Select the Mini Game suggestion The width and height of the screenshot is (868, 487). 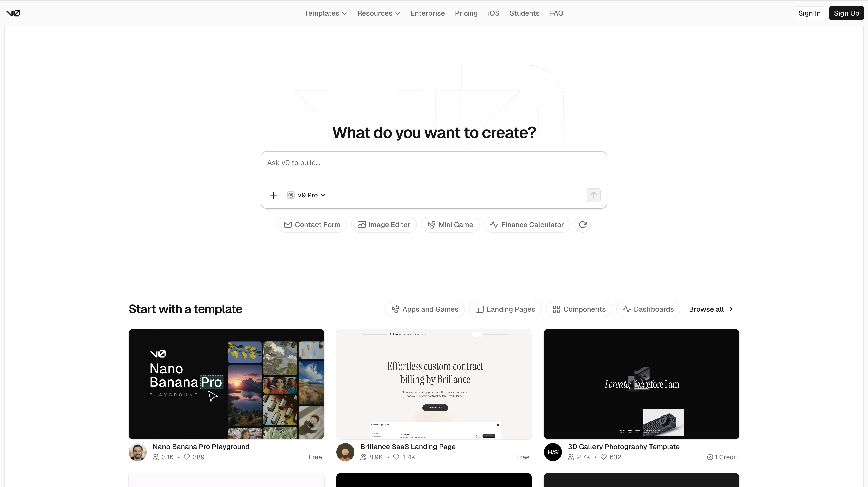pyautogui.click(x=450, y=225)
